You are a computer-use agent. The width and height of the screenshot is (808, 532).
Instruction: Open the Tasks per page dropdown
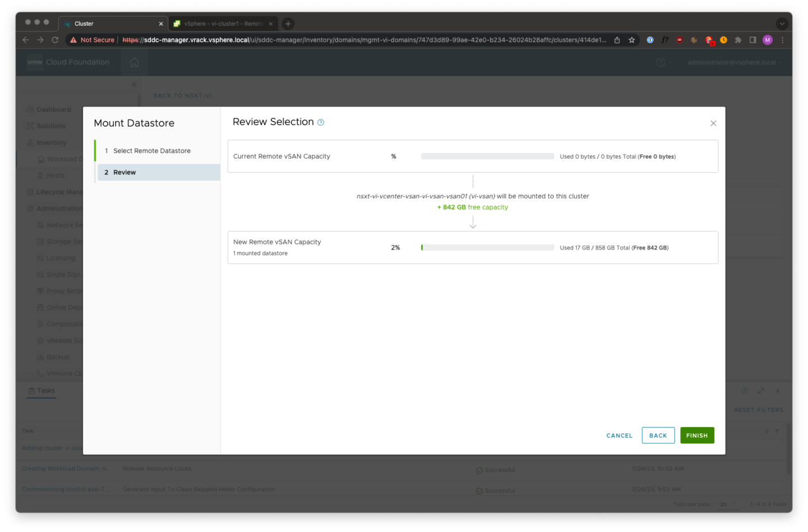(x=727, y=504)
